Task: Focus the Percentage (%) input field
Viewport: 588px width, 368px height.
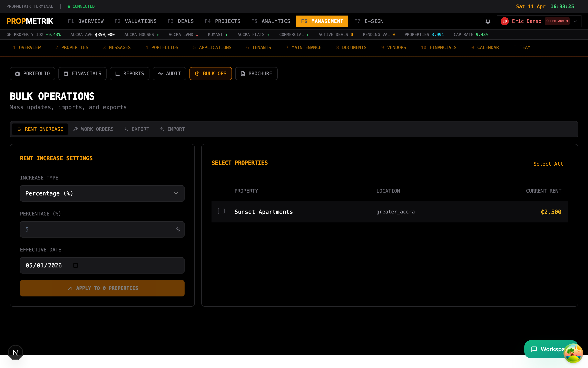Action: (x=102, y=229)
